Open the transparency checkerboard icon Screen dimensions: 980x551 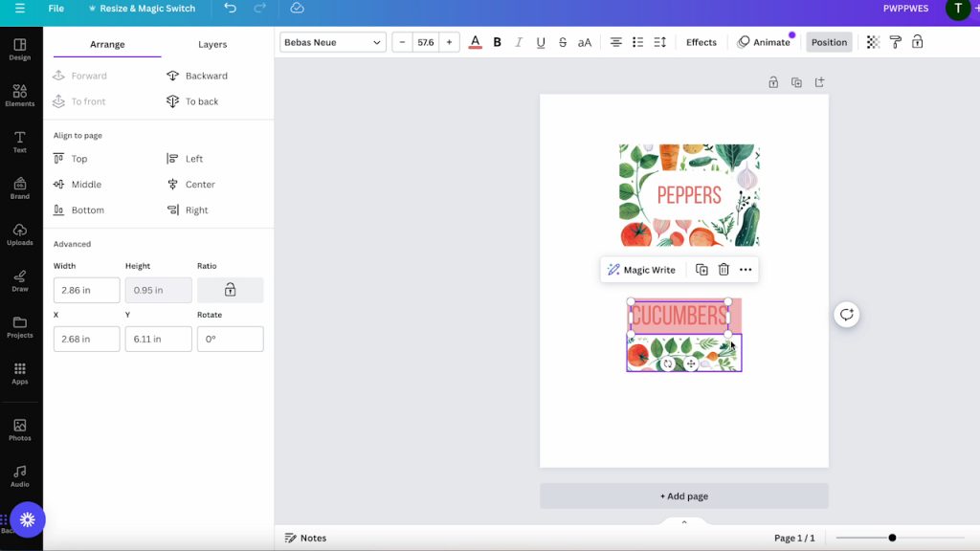(873, 42)
